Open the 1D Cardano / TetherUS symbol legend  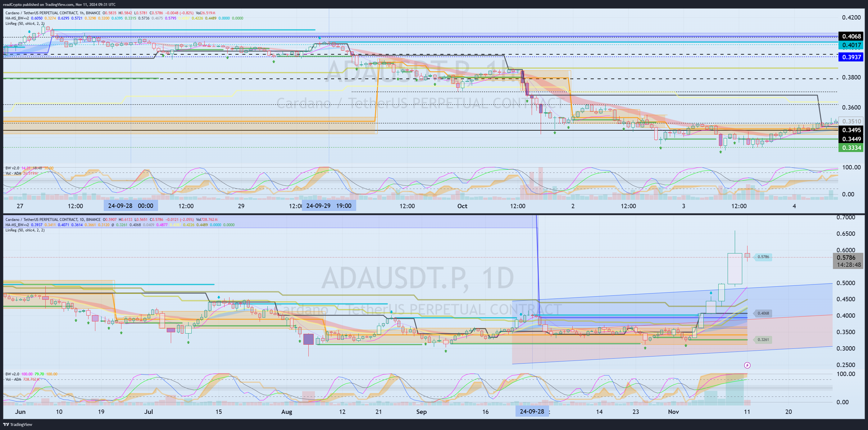(x=53, y=220)
